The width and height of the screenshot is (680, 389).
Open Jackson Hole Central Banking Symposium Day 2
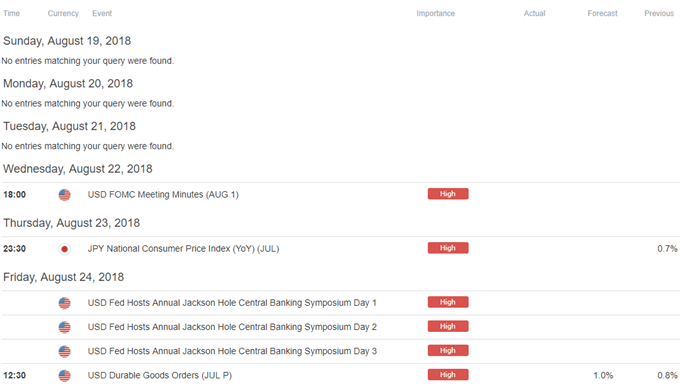pyautogui.click(x=232, y=327)
